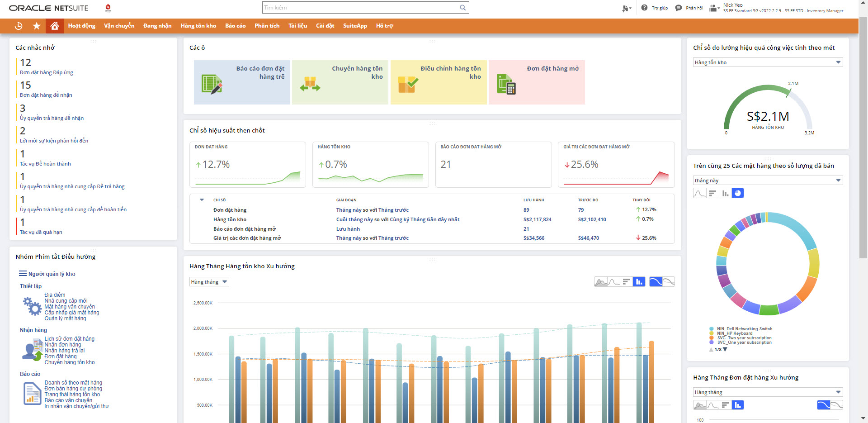Click the Thiết lập gears icon
This screenshot has height=423, width=868.
[x=32, y=306]
